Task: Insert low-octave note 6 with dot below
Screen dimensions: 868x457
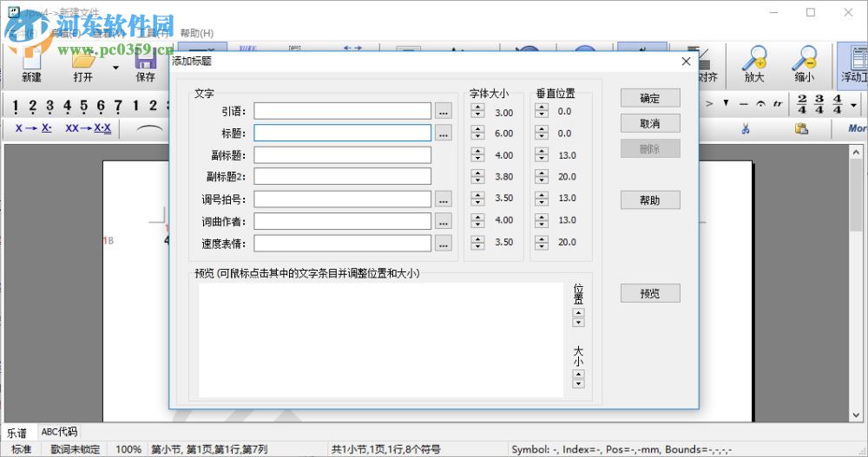Action: pos(101,106)
